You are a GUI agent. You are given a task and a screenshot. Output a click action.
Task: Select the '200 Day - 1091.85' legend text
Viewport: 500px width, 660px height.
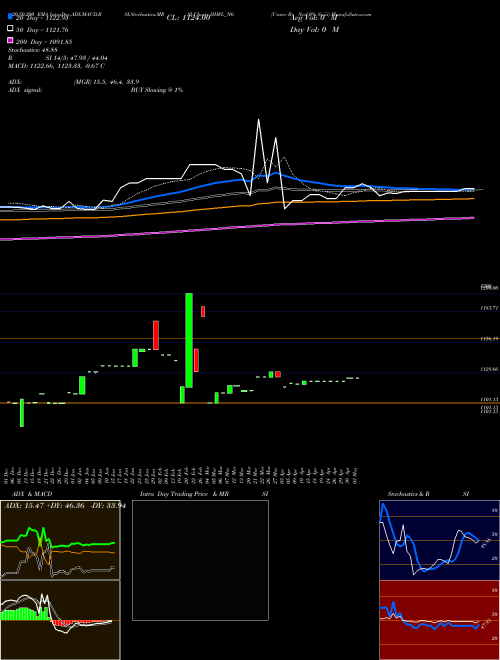pyautogui.click(x=44, y=42)
